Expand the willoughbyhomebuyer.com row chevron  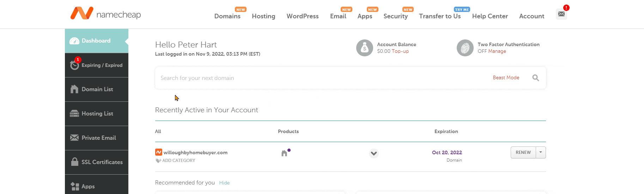(374, 154)
